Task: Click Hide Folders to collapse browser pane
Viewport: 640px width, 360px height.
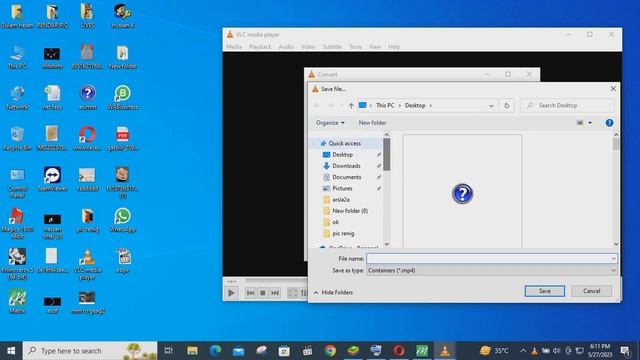Action: [333, 293]
